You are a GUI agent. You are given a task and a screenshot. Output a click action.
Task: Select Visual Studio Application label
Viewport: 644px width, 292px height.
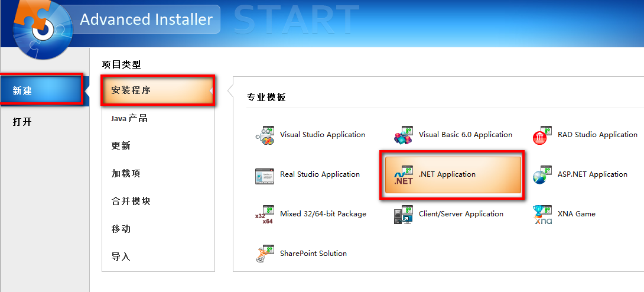(323, 135)
